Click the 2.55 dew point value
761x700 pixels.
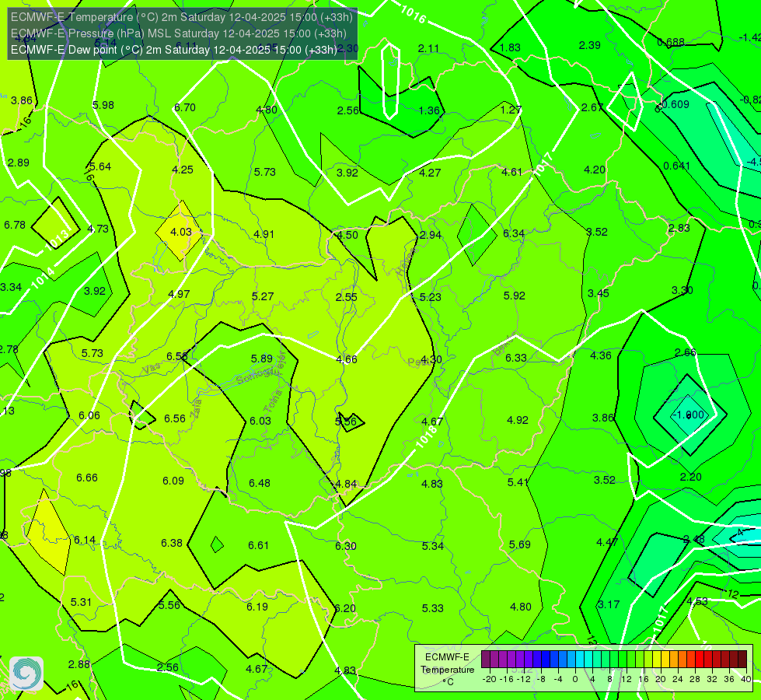[347, 297]
